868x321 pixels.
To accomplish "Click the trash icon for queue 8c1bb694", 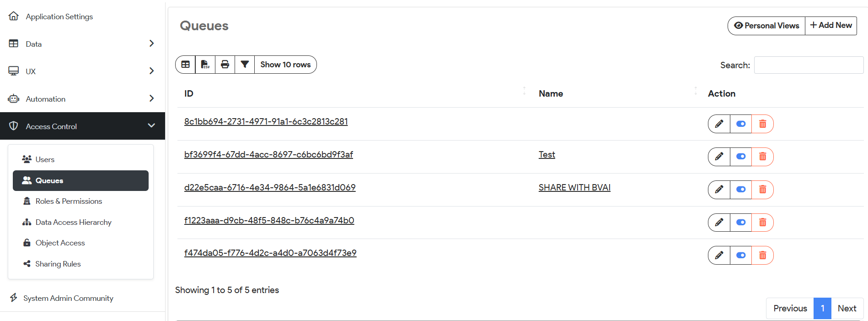I will point(762,124).
